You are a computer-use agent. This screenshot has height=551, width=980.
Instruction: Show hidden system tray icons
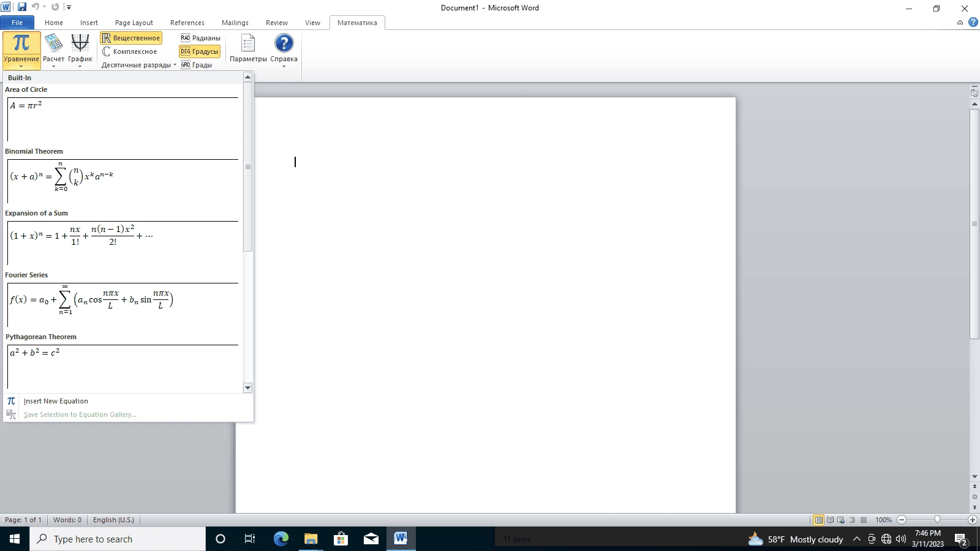coord(857,539)
